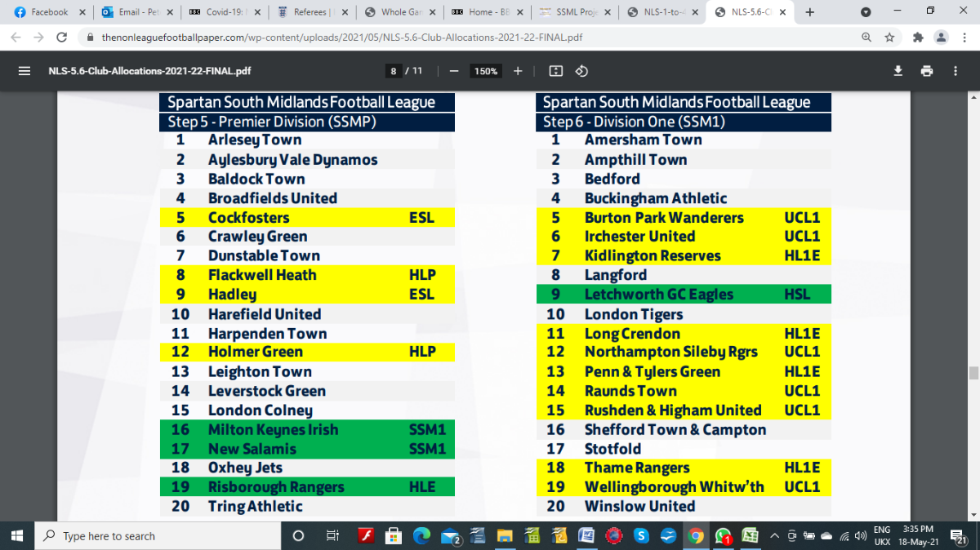This screenshot has height=550, width=980.
Task: Click Kidlington Reserves entry
Action: 653,256
